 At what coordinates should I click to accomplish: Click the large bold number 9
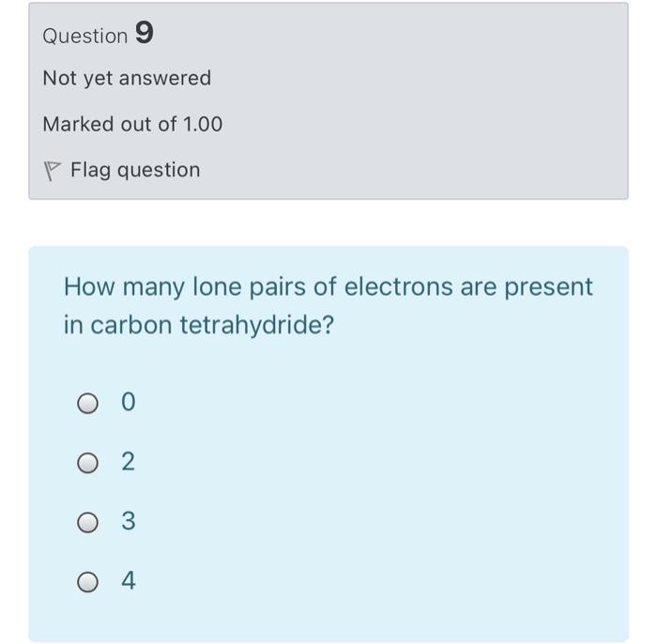point(145,34)
